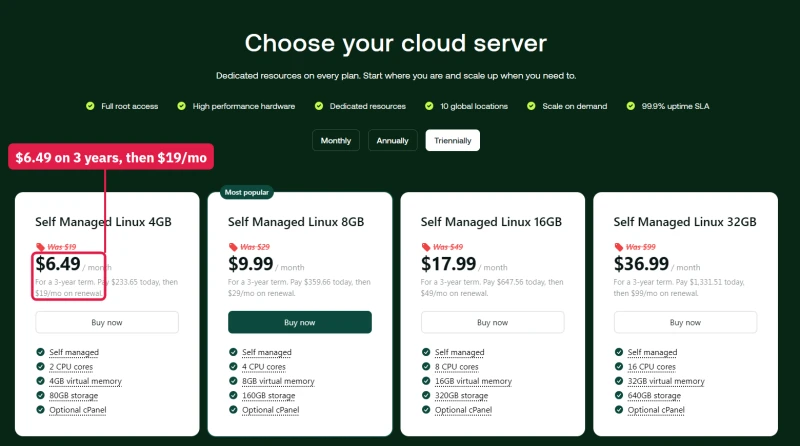Select the Annually billing tab
The image size is (800, 446).
392,140
